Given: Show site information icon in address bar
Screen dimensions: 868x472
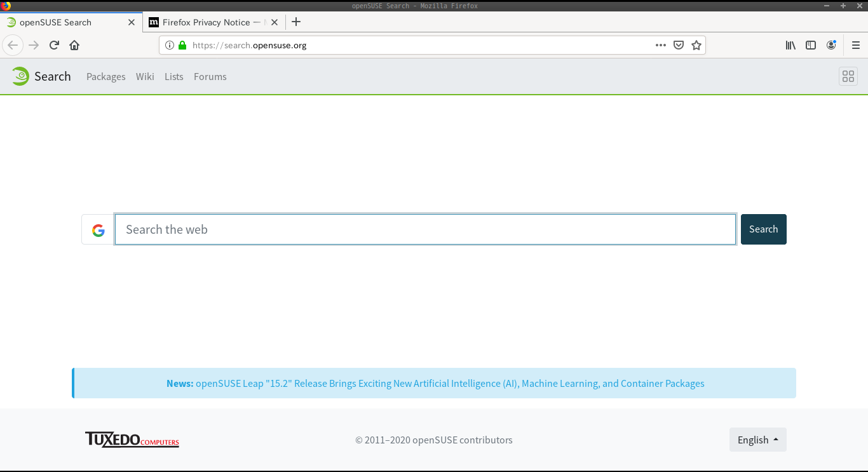Looking at the screenshot, I should pos(170,45).
